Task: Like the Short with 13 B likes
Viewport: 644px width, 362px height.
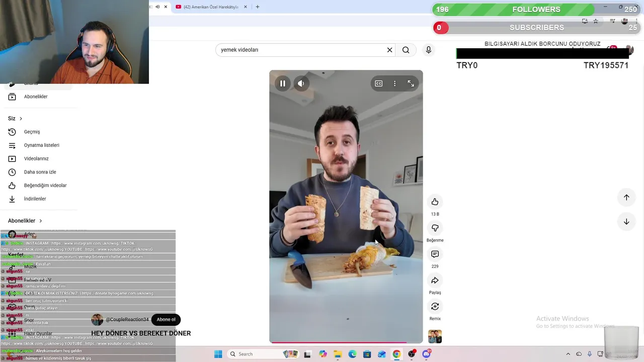Action: 435,202
